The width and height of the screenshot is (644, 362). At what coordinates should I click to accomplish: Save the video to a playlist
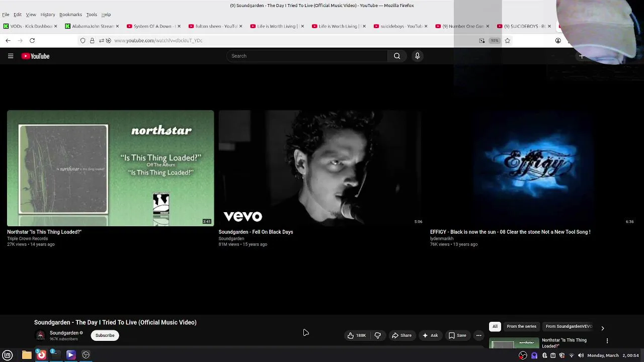(x=457, y=335)
